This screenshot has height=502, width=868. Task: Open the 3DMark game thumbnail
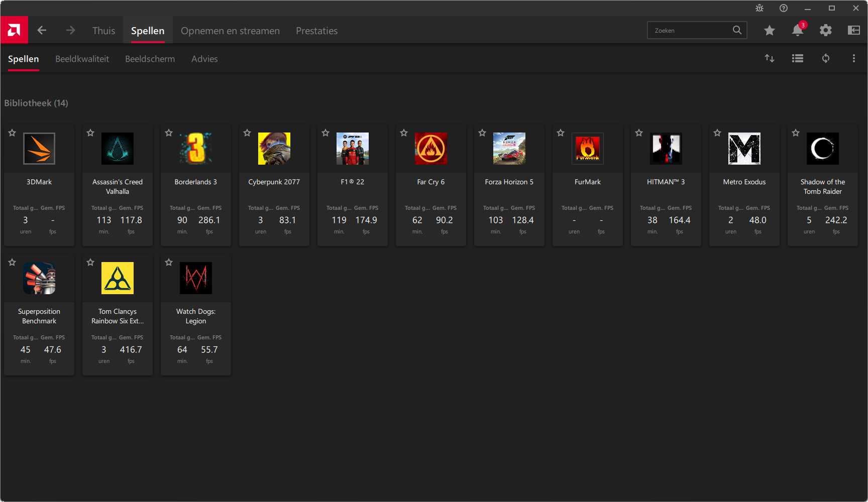point(39,149)
